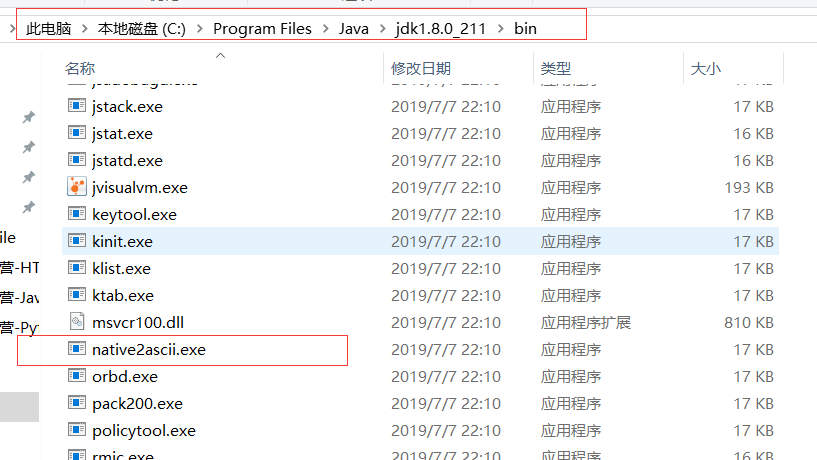Click the modified date of native2ascii.exe

tap(446, 350)
